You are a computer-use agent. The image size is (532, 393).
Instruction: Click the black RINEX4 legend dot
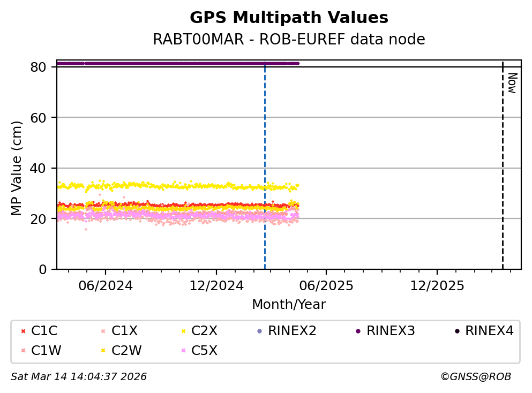point(456,331)
